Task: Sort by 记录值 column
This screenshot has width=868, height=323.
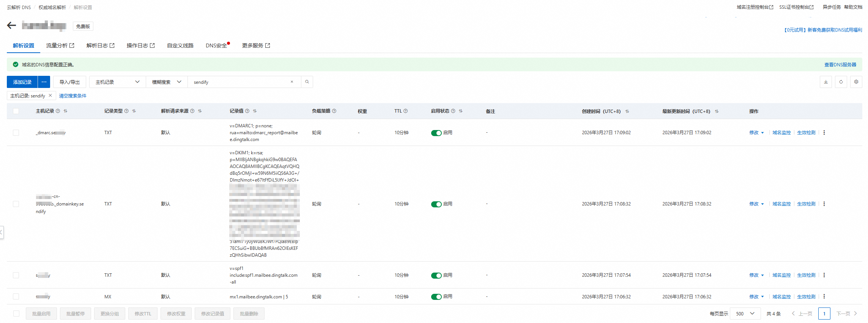Action: 255,111
